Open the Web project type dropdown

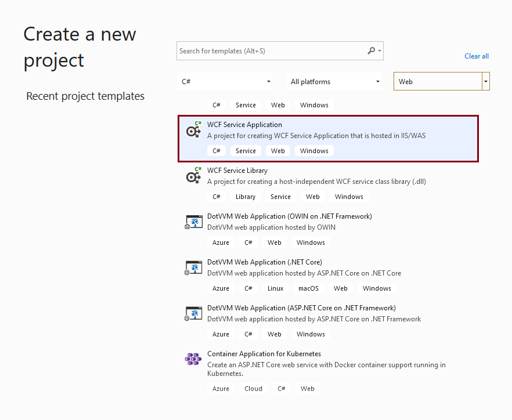tap(486, 81)
